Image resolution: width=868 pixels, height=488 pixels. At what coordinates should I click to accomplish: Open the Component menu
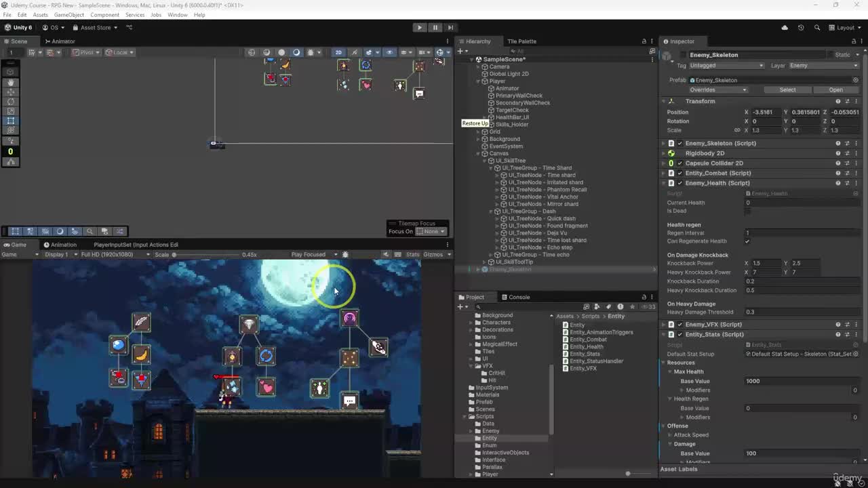(104, 15)
